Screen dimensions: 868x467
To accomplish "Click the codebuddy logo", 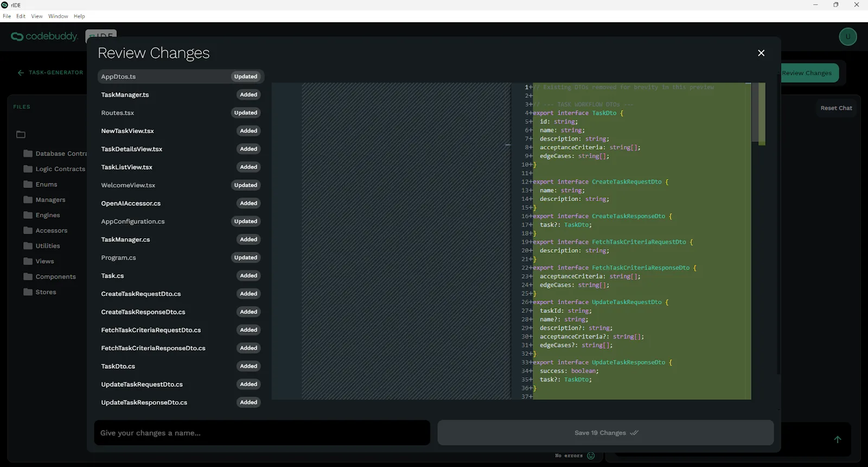I will point(44,36).
